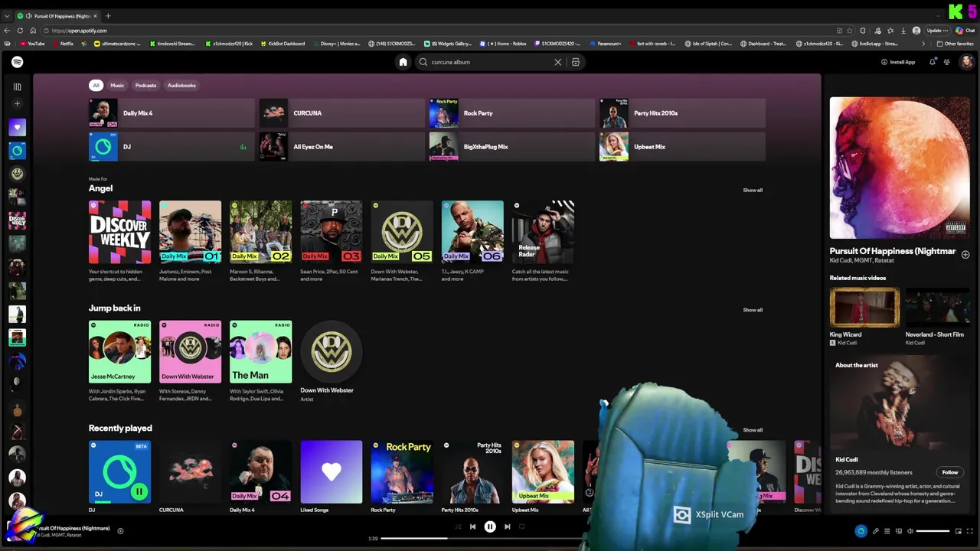Reload the browser page

[x=20, y=31]
